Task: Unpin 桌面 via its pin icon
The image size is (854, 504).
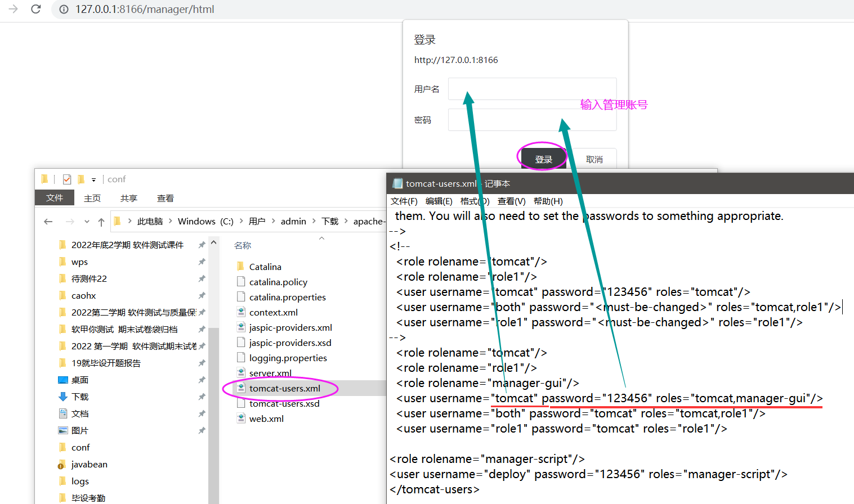Action: click(202, 380)
